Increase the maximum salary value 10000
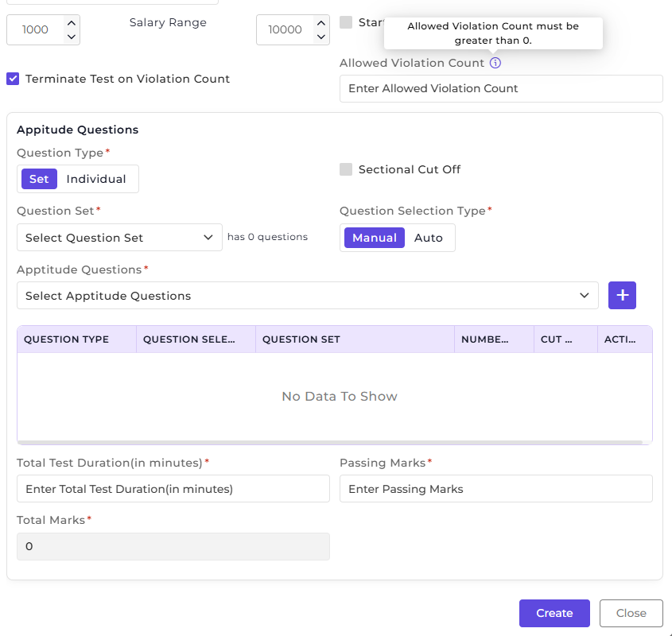 coord(321,23)
